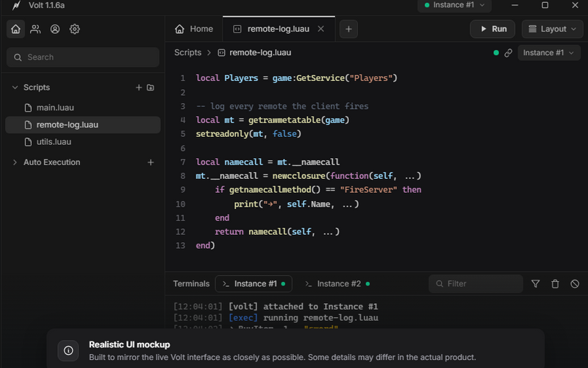588x368 pixels.
Task: Open the account profile icon
Action: point(54,29)
